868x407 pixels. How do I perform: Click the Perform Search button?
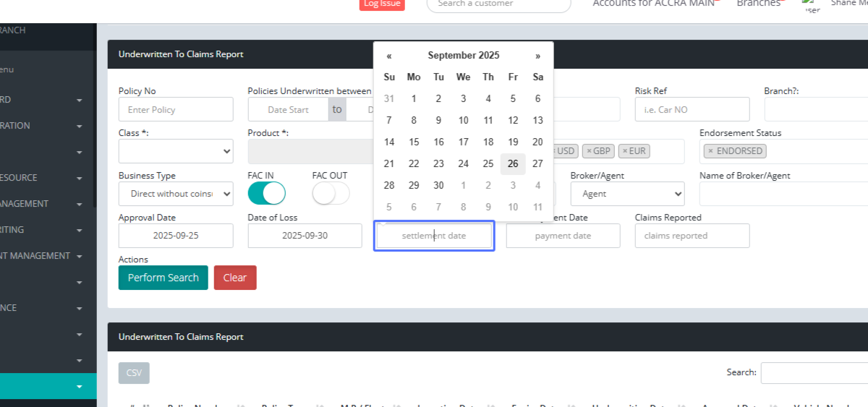tap(163, 278)
